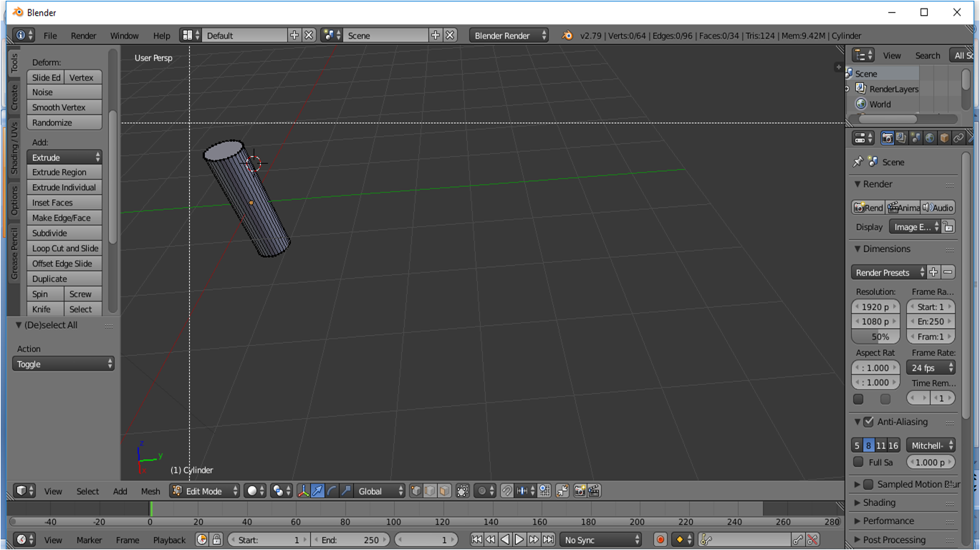This screenshot has height=550, width=980.
Task: Click the current frame number field
Action: click(x=426, y=539)
